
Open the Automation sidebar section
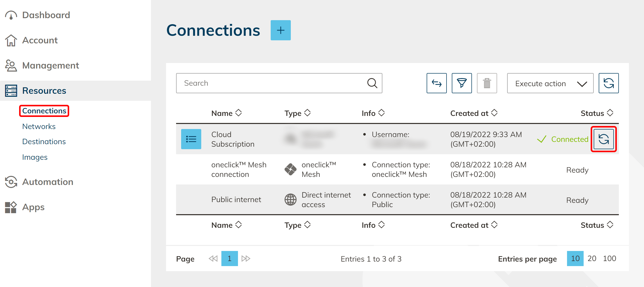click(48, 182)
